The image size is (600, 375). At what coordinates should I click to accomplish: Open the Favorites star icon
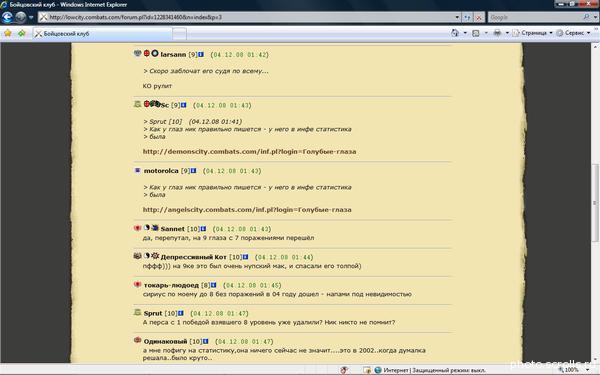[8, 33]
